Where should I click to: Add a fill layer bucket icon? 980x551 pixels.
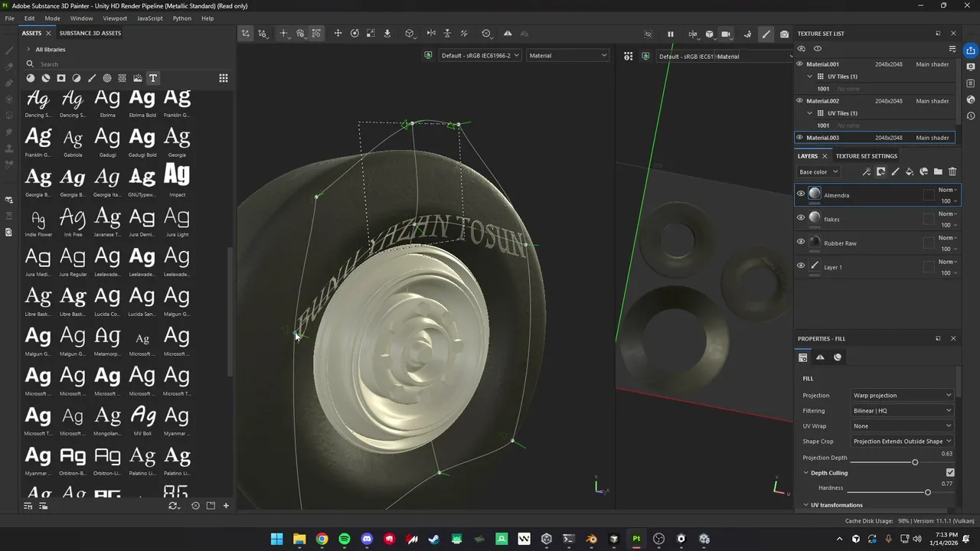coord(910,172)
